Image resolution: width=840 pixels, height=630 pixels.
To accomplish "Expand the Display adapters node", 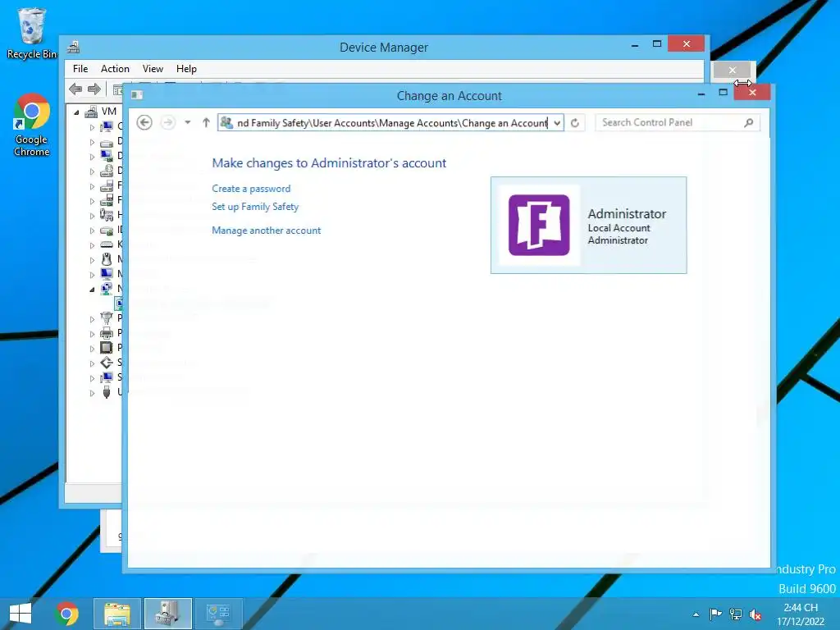I will tap(92, 157).
